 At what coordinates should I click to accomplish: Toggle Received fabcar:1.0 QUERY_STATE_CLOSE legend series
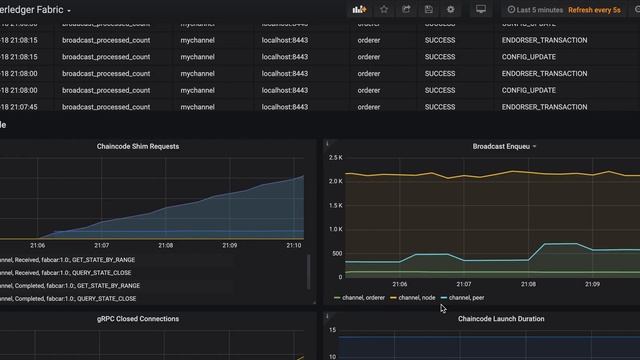pyautogui.click(x=66, y=273)
